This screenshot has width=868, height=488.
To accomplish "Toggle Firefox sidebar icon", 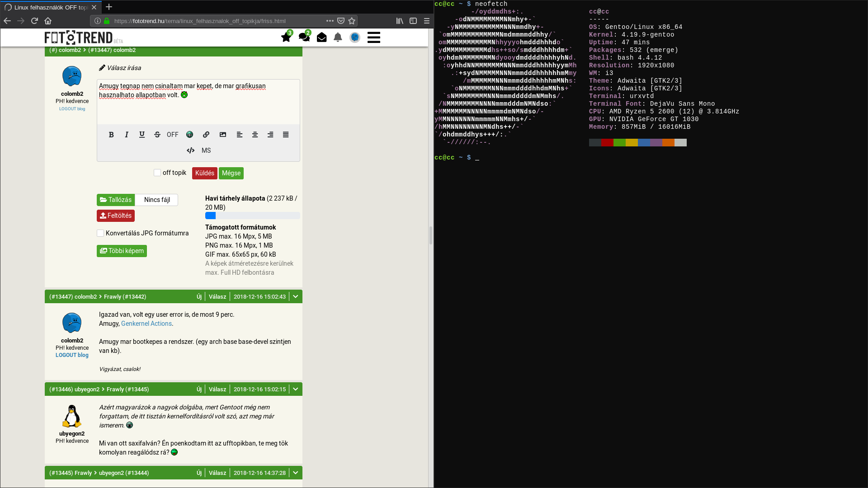I will pyautogui.click(x=413, y=21).
